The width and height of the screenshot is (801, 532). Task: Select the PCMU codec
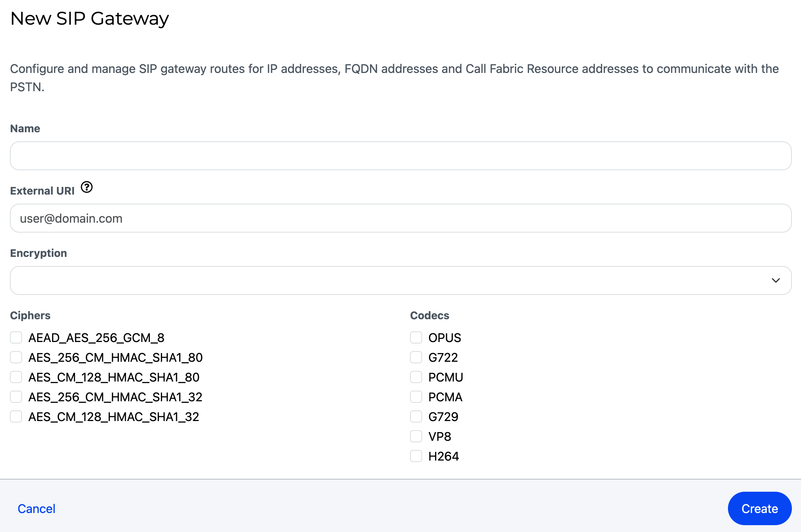[x=416, y=377]
